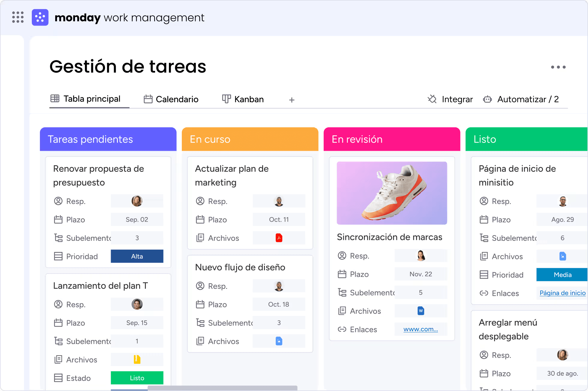Select the En revisión column header
The width and height of the screenshot is (588, 391).
(392, 139)
